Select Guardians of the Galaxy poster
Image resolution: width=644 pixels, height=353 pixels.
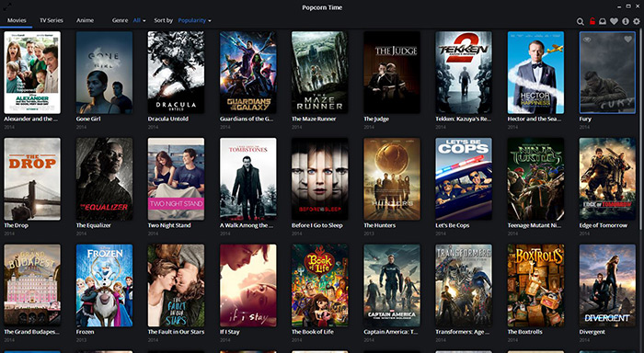point(248,73)
